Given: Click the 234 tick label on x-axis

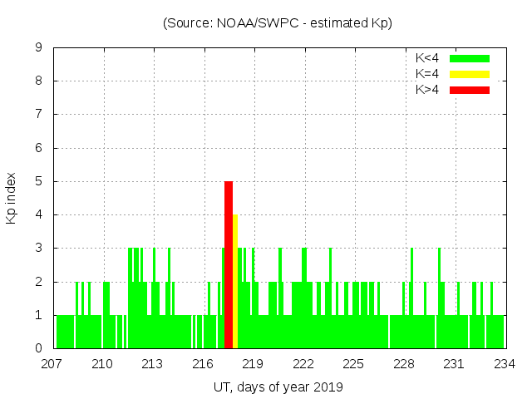Looking at the screenshot, I should tap(504, 364).
